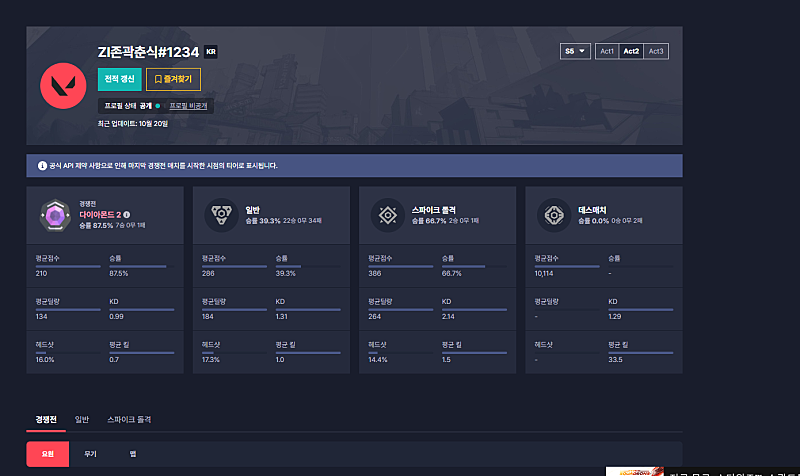
Task: Click unrated 평균점수 value 286
Action: click(x=208, y=273)
